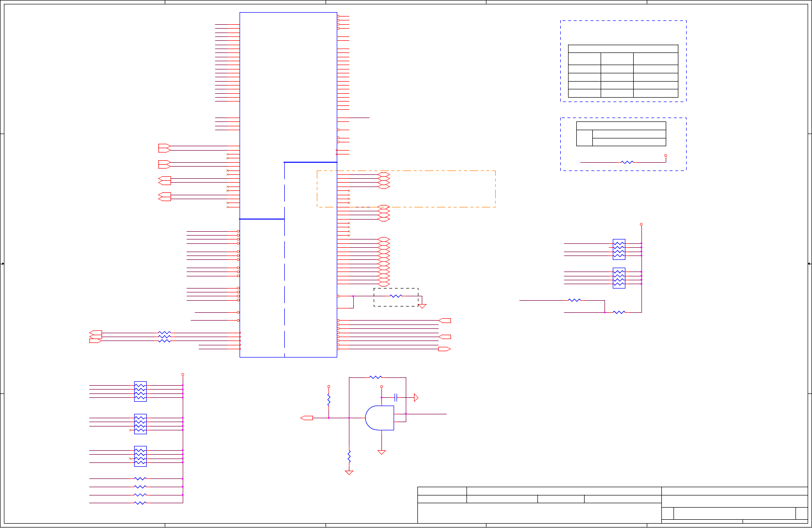Viewport: 812px width, 528px height.
Task: Select the pull-down resistor below the gate input
Action: [x=349, y=456]
